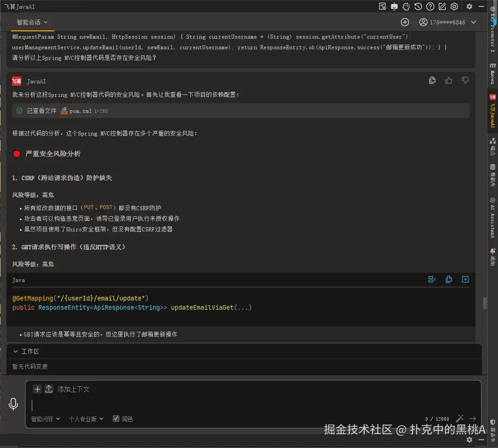498x448 pixels.
Task: Click the add context plus icon
Action: click(37, 389)
